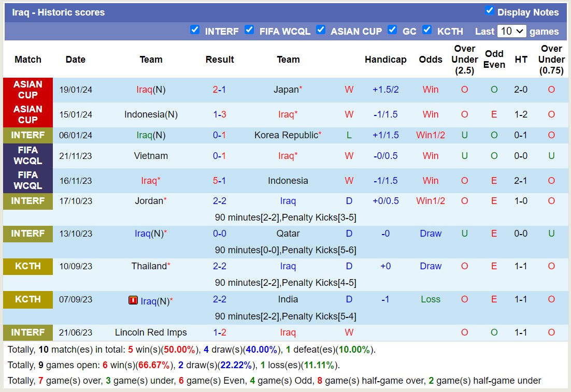Screen dimensions: 571x392
Task: Toggle the KCTH competition checkbox
Action: click(x=427, y=30)
